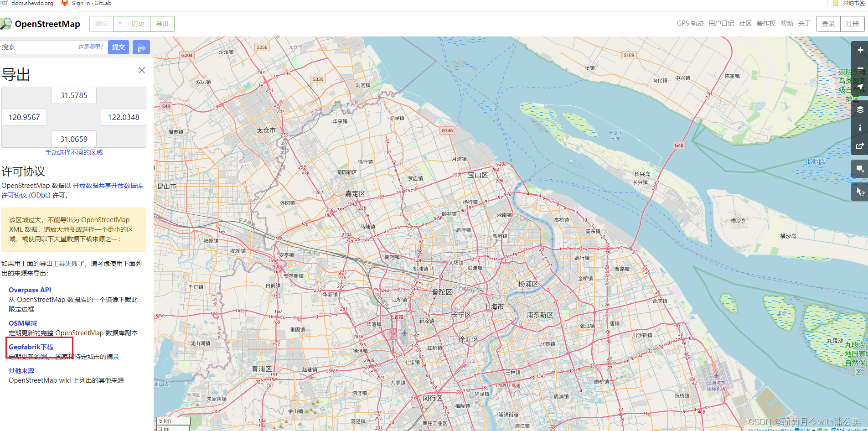Click the 嘉定区 label on the map
Image resolution: width=868 pixels, height=431 pixels.
(355, 194)
